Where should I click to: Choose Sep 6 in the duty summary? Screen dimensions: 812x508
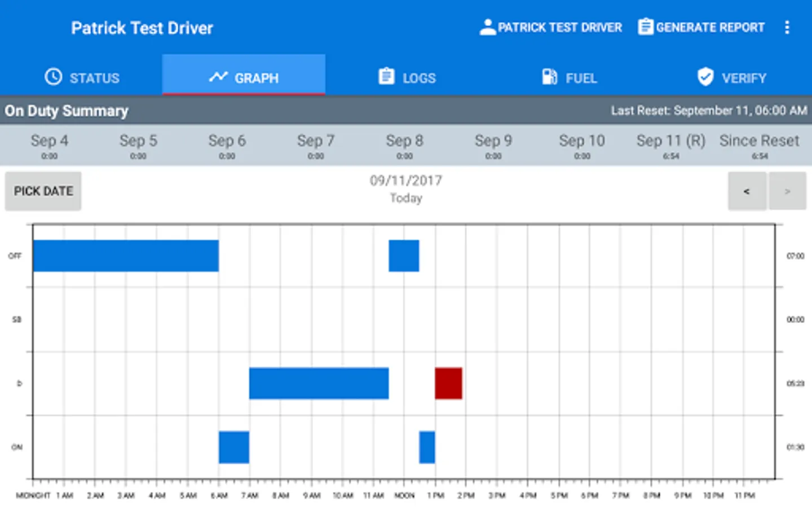(227, 146)
